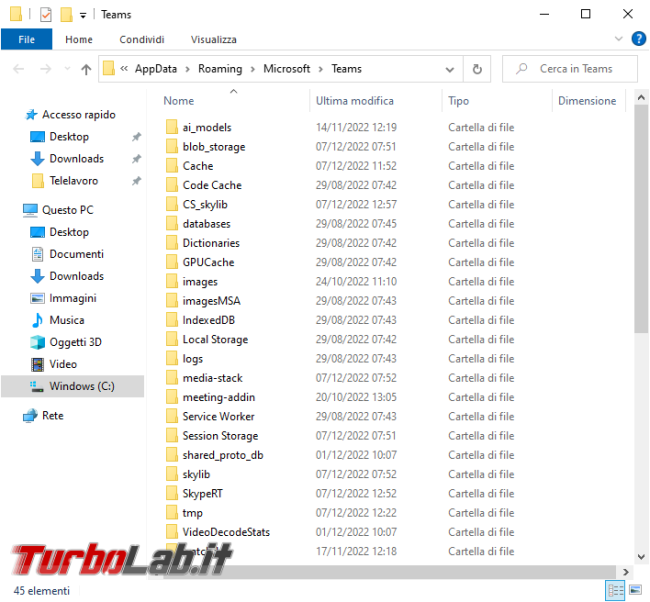
Task: Open Video under Questo PC
Action: coord(63,364)
